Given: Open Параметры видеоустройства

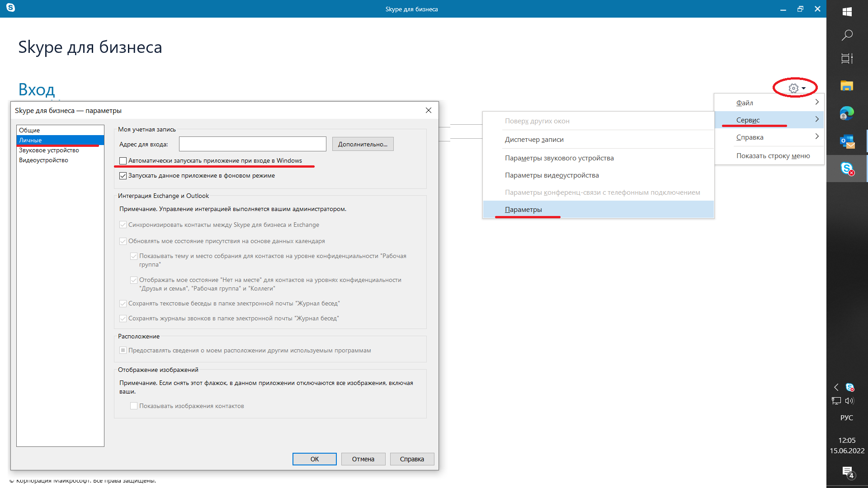Looking at the screenshot, I should click(x=599, y=175).
